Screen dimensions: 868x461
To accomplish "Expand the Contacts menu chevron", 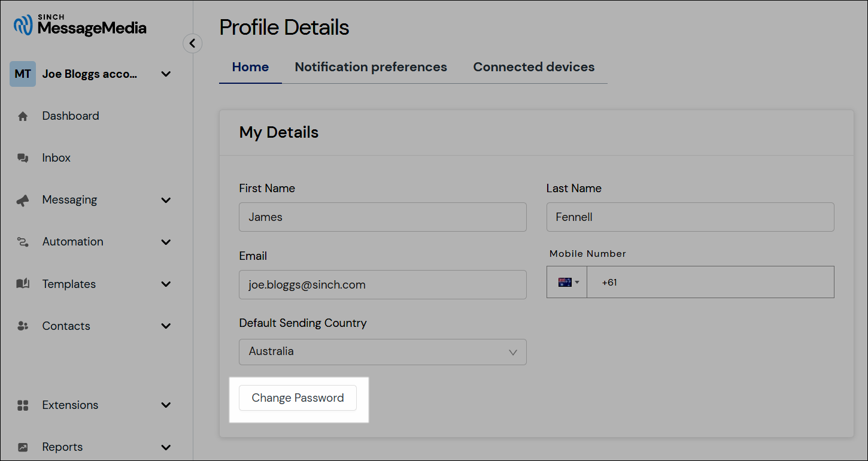I will 166,326.
